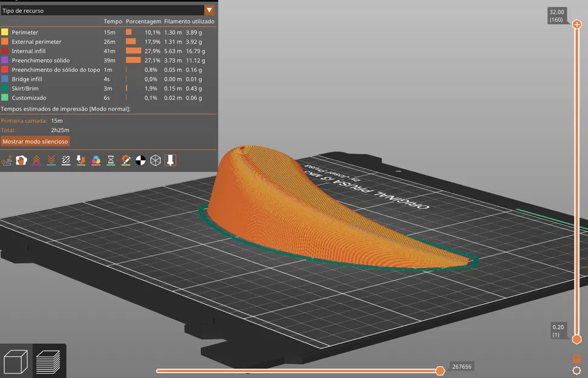The image size is (588, 378).
Task: Toggle tool marker nozzle icon
Action: [170, 161]
